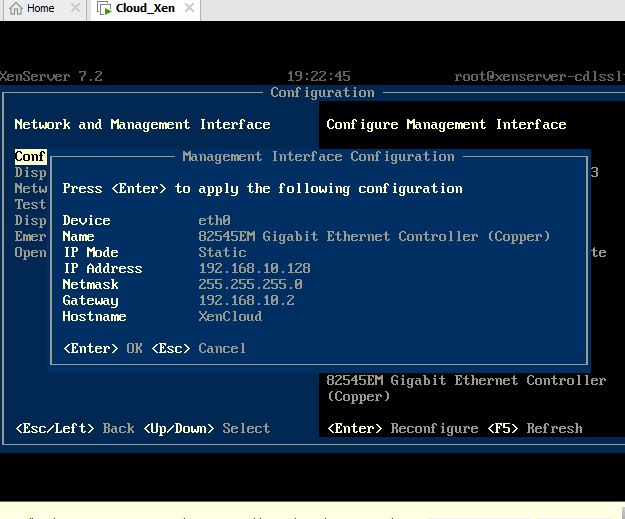The height and width of the screenshot is (519, 625).
Task: Click the XenServer 7.2 title text
Action: pyautogui.click(x=51, y=76)
